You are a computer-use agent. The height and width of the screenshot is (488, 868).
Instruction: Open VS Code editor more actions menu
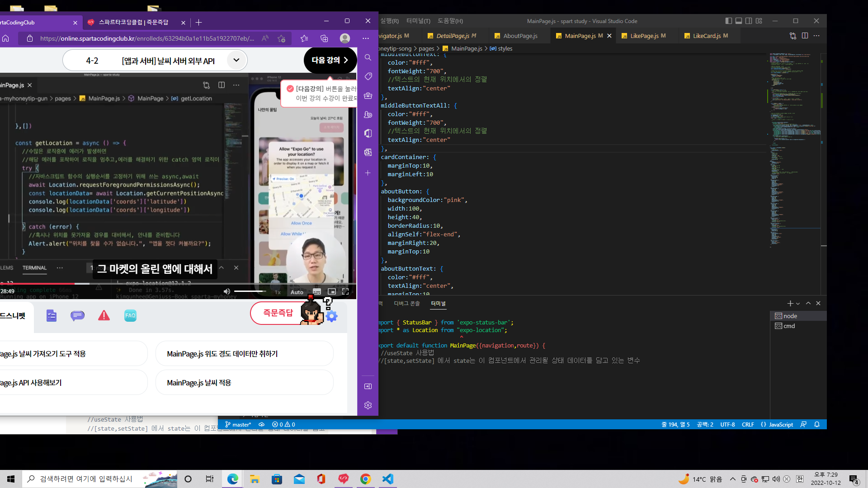pos(816,36)
